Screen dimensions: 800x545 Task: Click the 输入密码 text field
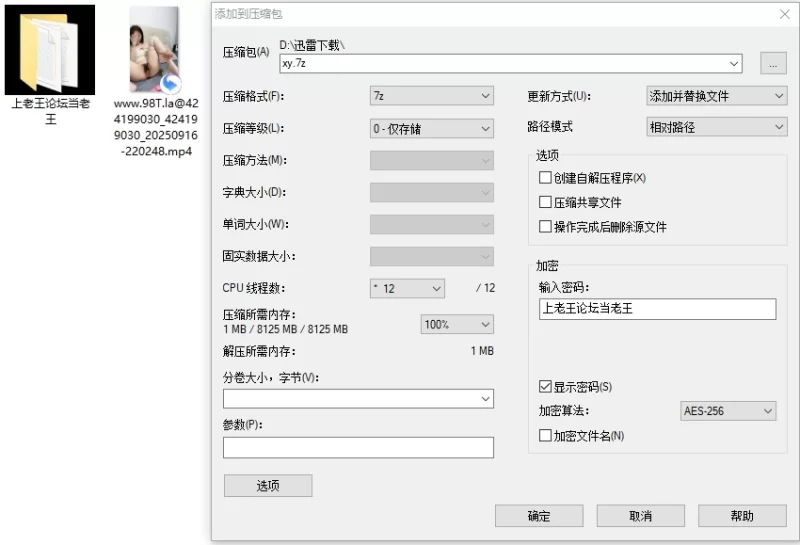[x=657, y=309]
